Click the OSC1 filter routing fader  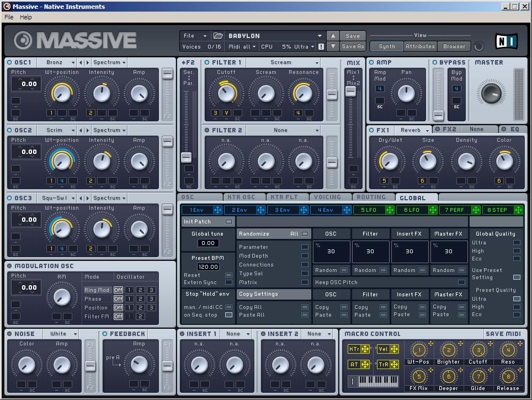tap(167, 73)
